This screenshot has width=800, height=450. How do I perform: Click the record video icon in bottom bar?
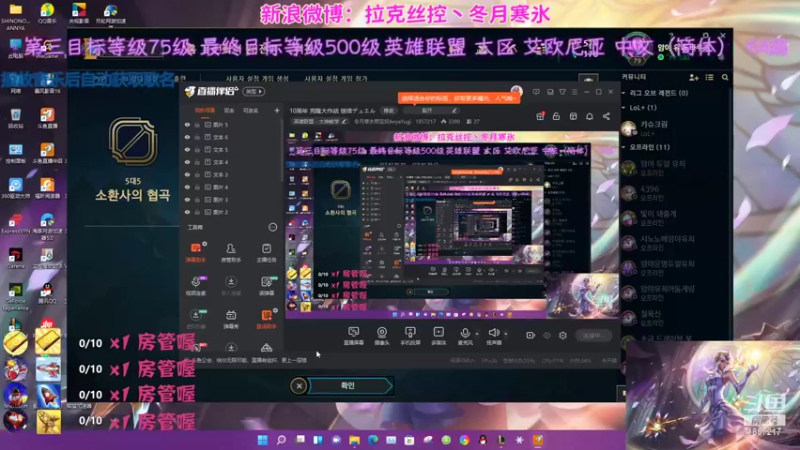click(x=530, y=335)
